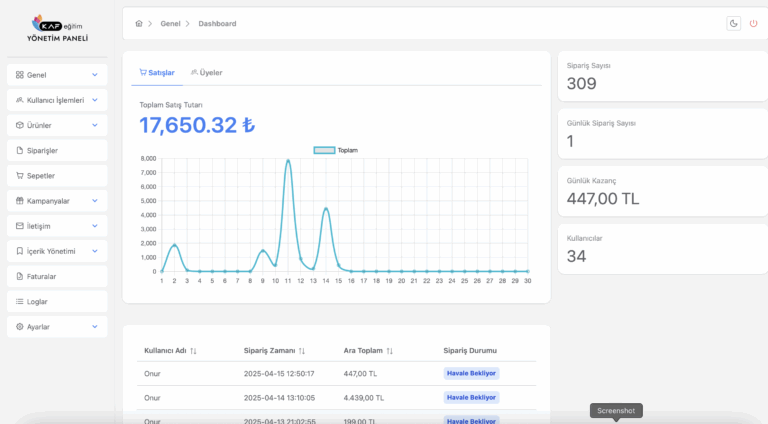This screenshot has width=768, height=424.
Task: Open Faturalar in the sidebar
Action: [x=57, y=277]
